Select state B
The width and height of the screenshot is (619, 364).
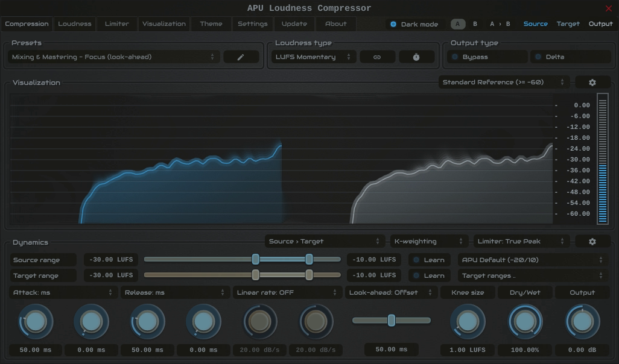[x=475, y=24]
